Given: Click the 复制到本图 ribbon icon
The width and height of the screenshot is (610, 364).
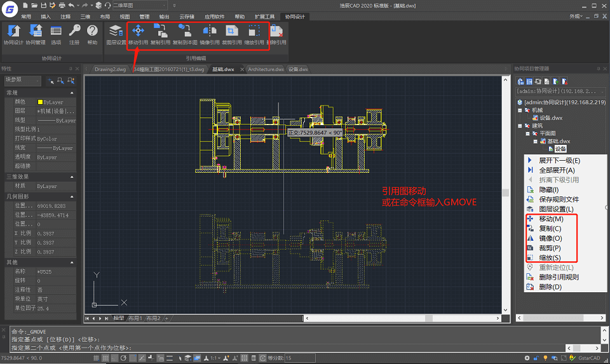Looking at the screenshot, I should click(x=184, y=30).
